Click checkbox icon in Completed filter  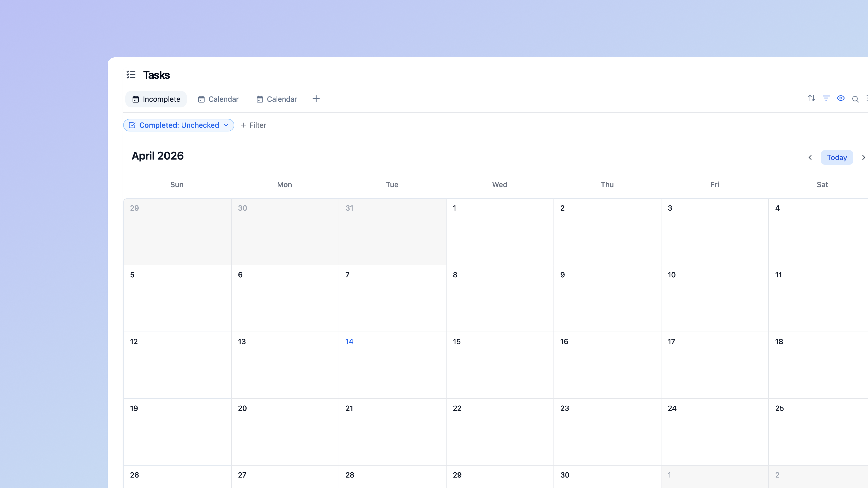[132, 125]
